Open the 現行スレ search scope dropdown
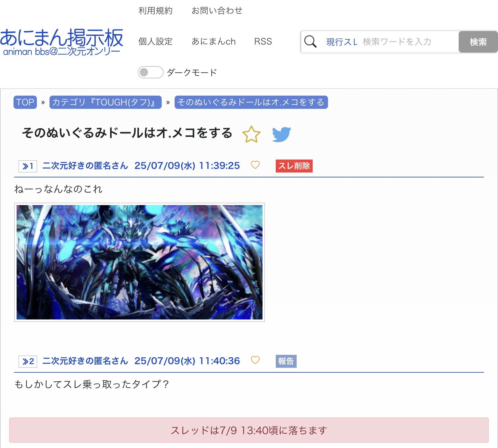 pyautogui.click(x=341, y=42)
